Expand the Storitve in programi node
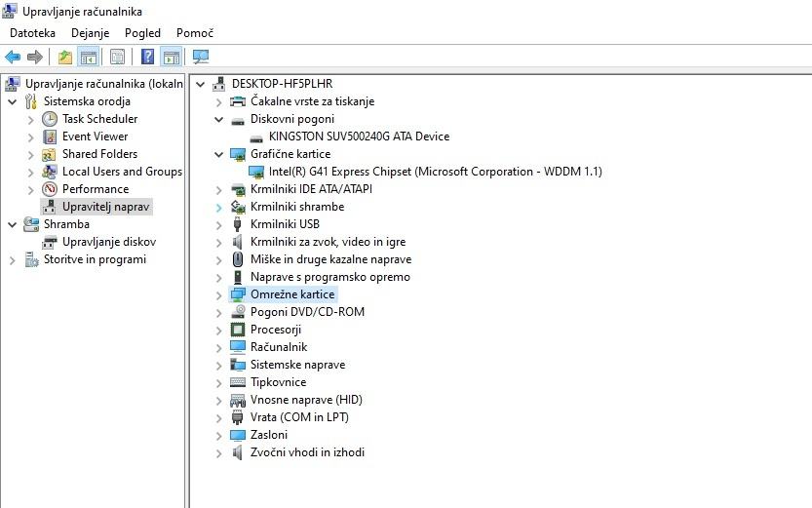The height and width of the screenshot is (508, 812). click(13, 260)
